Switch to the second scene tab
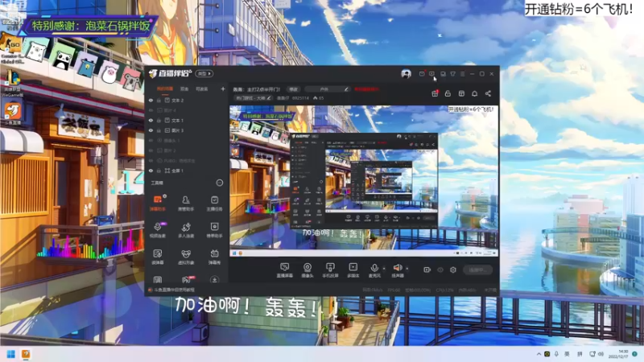The height and width of the screenshot is (362, 644). [x=184, y=88]
